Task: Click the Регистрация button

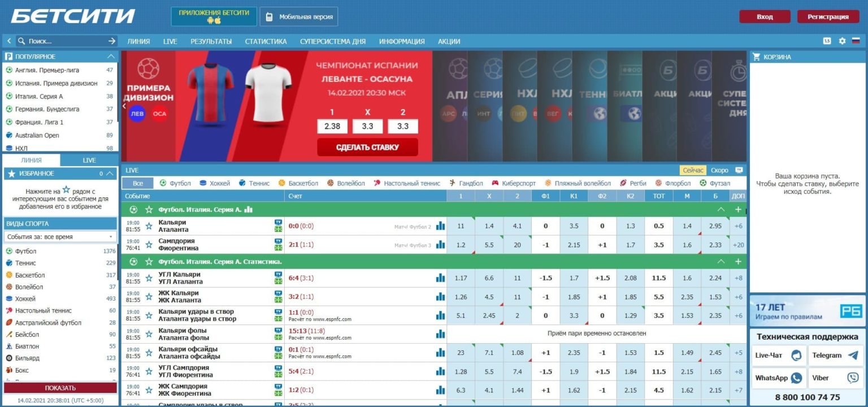Action: tap(827, 17)
